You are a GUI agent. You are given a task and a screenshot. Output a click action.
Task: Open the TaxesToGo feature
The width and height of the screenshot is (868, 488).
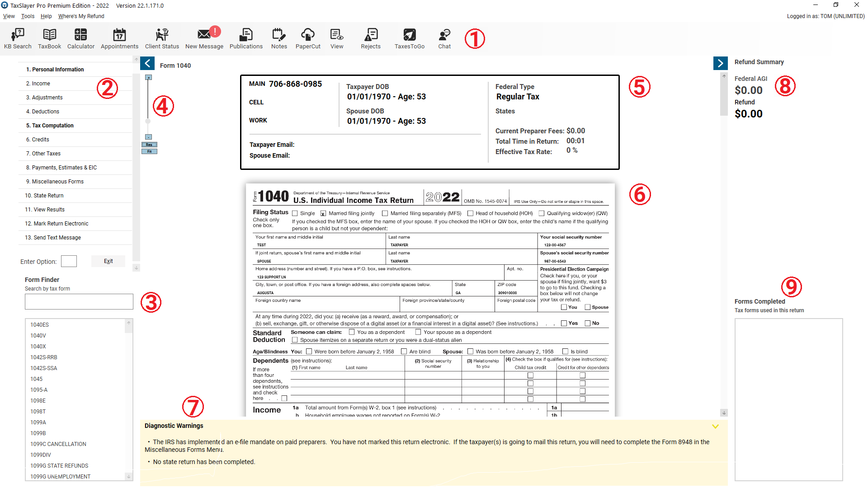tap(409, 39)
